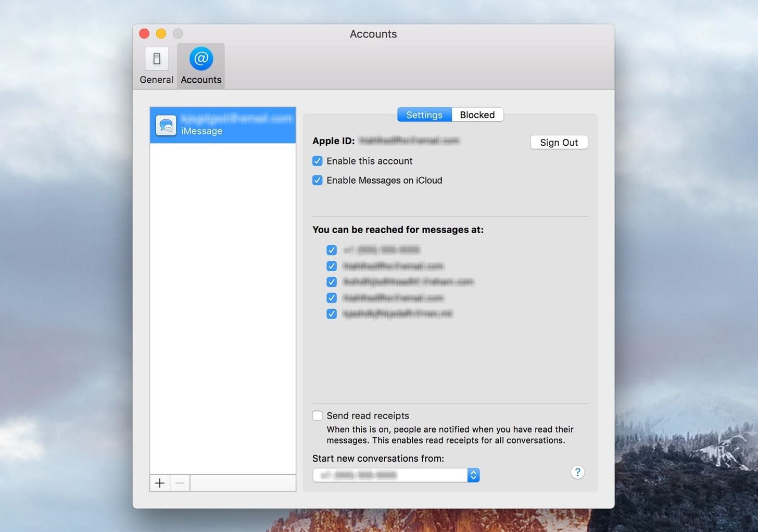
Task: Uncheck the third reachable address checkbox
Action: (x=332, y=282)
